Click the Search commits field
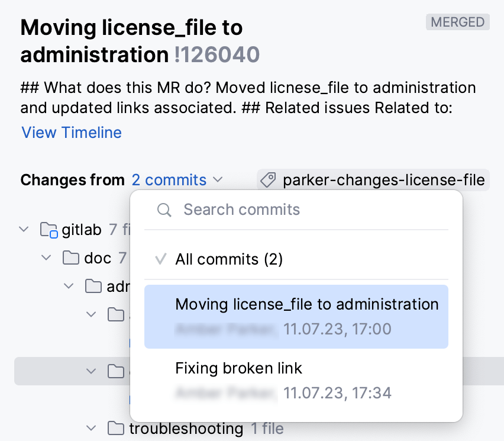The image size is (504, 441). coord(308,210)
